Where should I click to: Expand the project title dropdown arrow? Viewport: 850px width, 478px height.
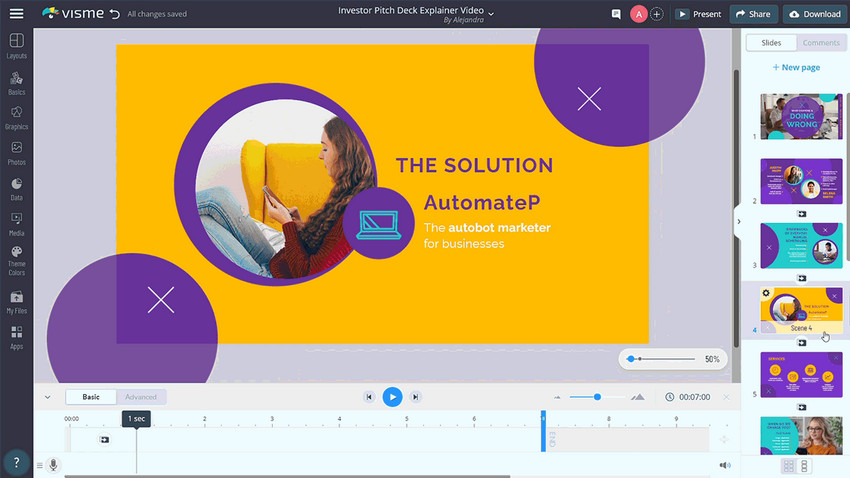[x=490, y=12]
